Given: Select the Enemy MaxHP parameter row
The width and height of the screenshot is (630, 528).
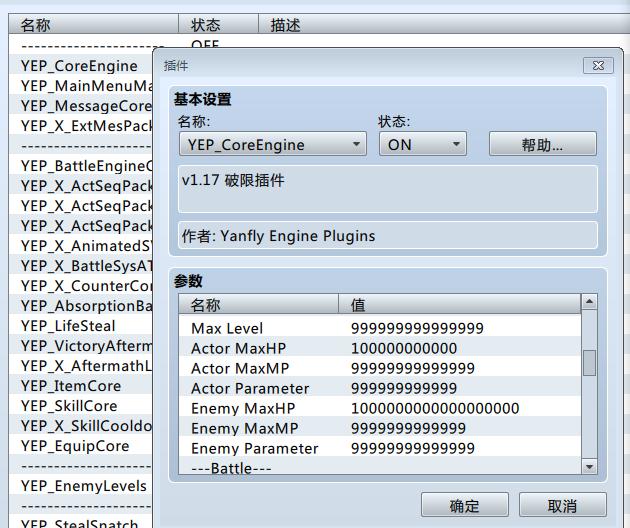Looking at the screenshot, I should pyautogui.click(x=380, y=408).
